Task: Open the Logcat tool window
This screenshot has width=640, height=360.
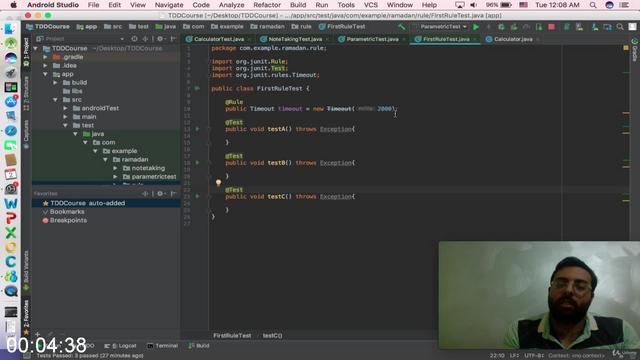Action: coord(120,346)
